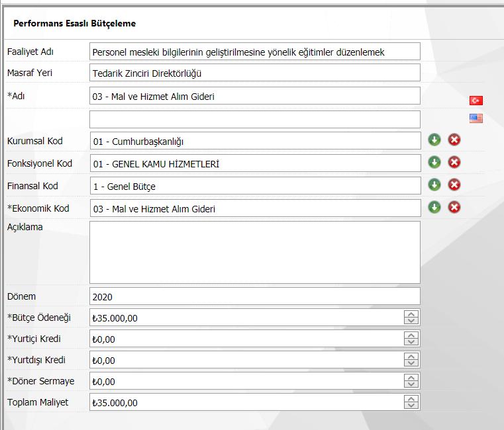Open Fonksiyonel Kod selection with green arrow

pos(434,162)
